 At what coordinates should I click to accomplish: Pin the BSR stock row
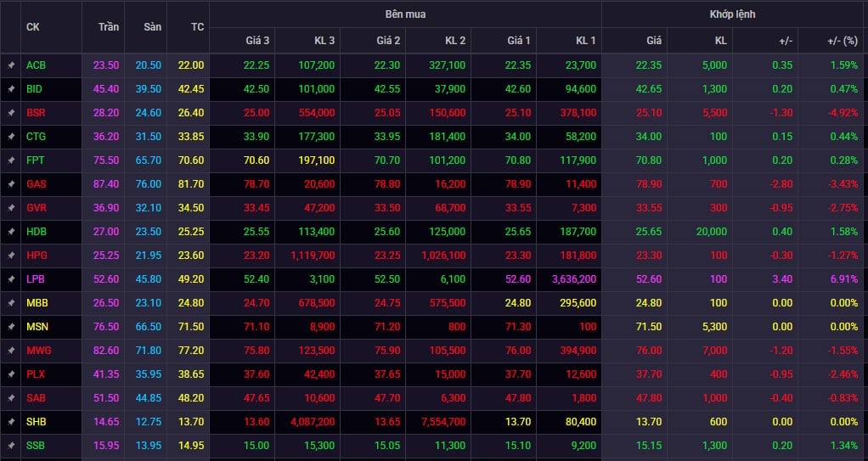[x=10, y=113]
